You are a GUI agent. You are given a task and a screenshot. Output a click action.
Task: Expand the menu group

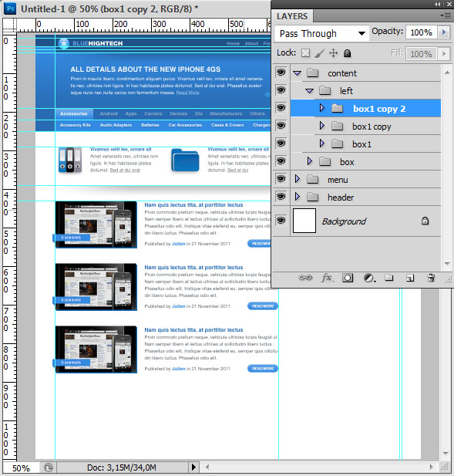pyautogui.click(x=298, y=179)
